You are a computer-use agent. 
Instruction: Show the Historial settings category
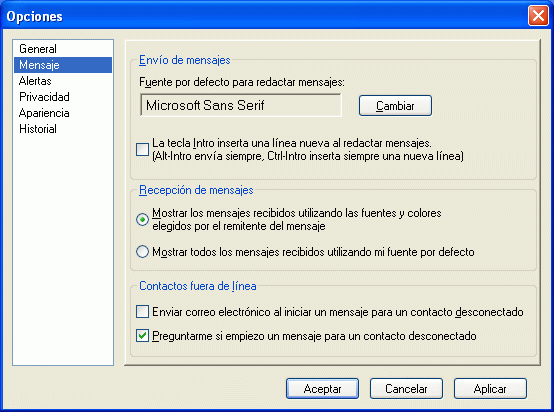tap(63, 129)
